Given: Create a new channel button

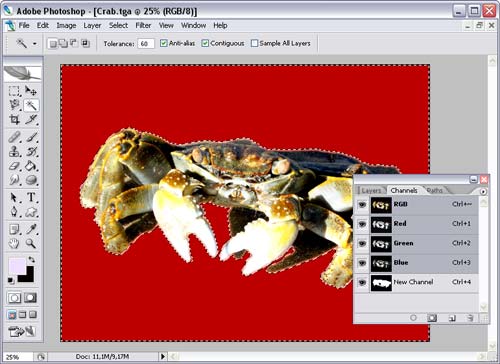Looking at the screenshot, I should point(452,318).
